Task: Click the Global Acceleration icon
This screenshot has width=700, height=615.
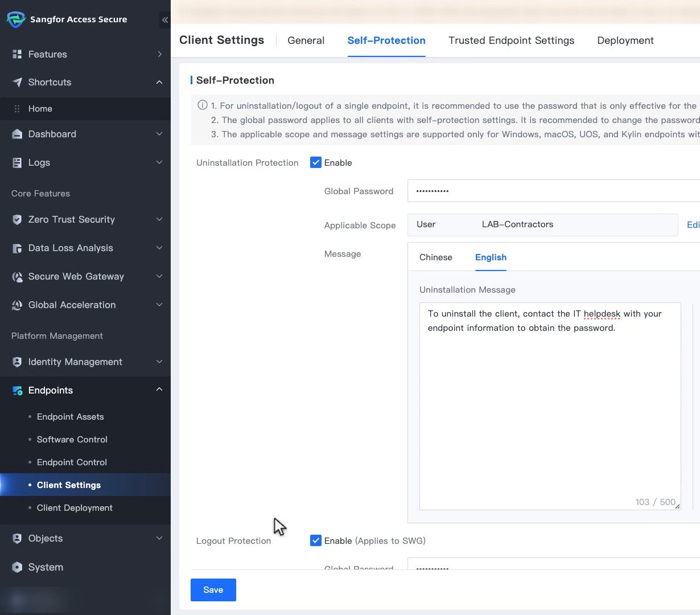Action: [x=17, y=305]
